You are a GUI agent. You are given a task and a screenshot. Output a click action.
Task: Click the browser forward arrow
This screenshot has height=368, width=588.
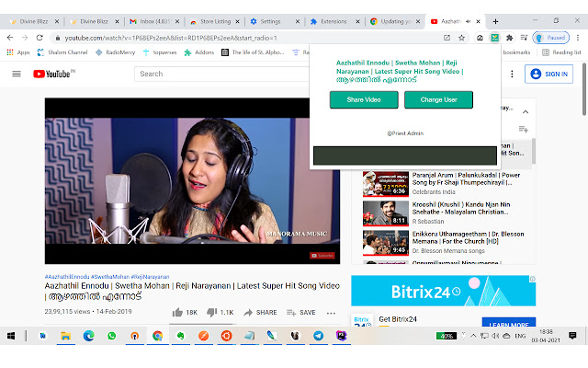point(25,38)
